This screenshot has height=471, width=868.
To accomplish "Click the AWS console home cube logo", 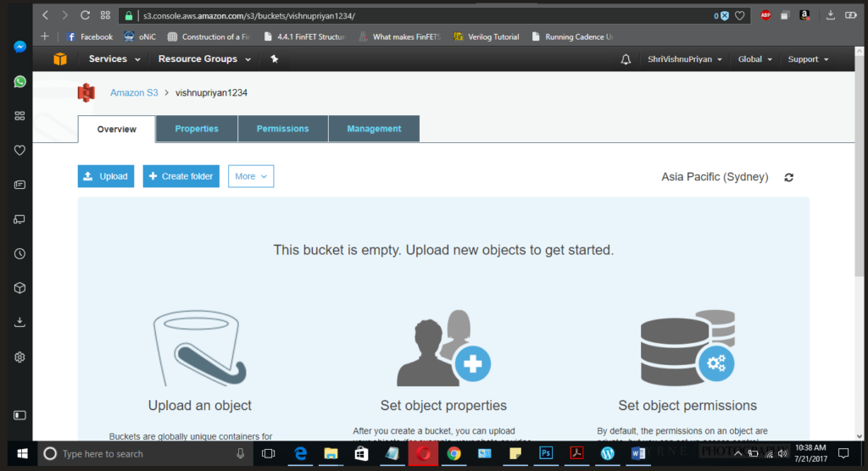I will point(60,59).
